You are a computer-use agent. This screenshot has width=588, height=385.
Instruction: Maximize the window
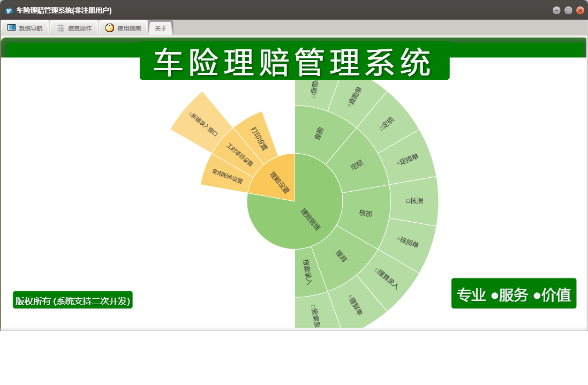[568, 11]
